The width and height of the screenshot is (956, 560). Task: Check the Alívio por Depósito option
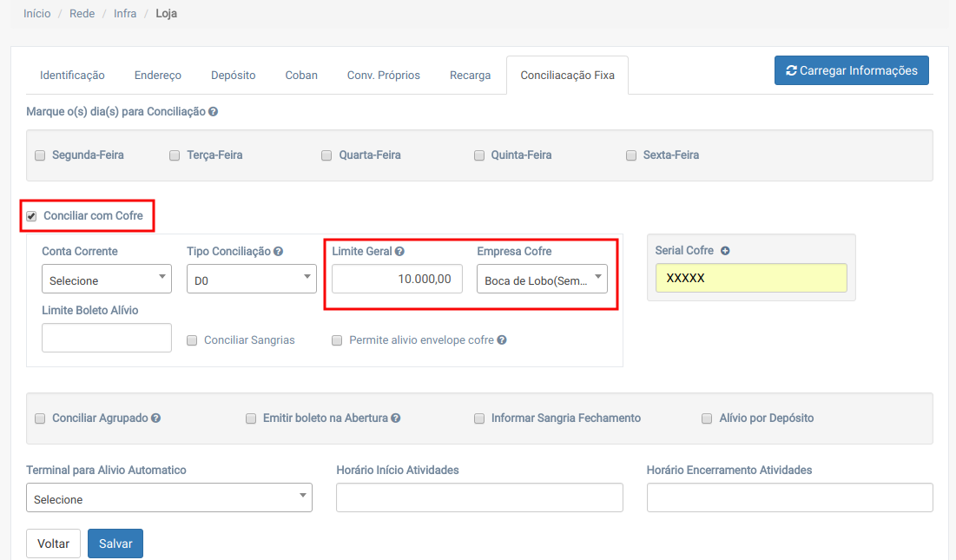pyautogui.click(x=707, y=418)
